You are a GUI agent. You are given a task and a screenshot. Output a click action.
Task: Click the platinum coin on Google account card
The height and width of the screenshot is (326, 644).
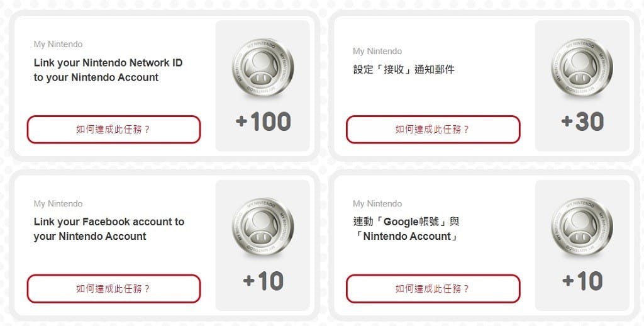(x=582, y=227)
